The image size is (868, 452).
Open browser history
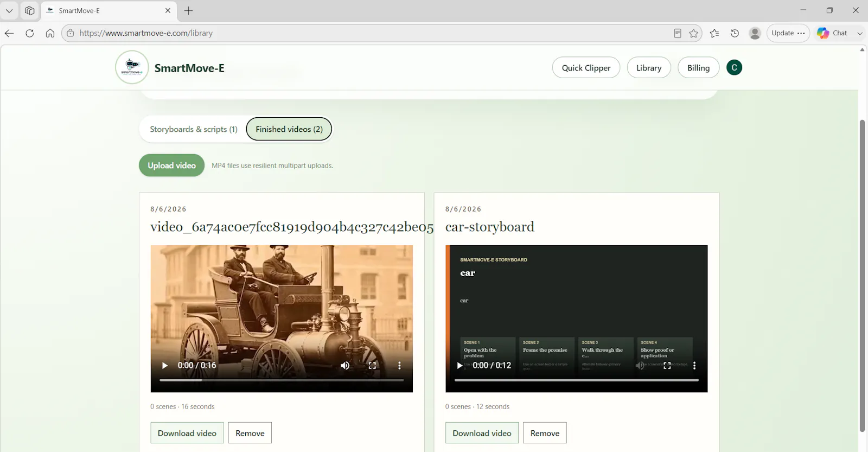735,33
